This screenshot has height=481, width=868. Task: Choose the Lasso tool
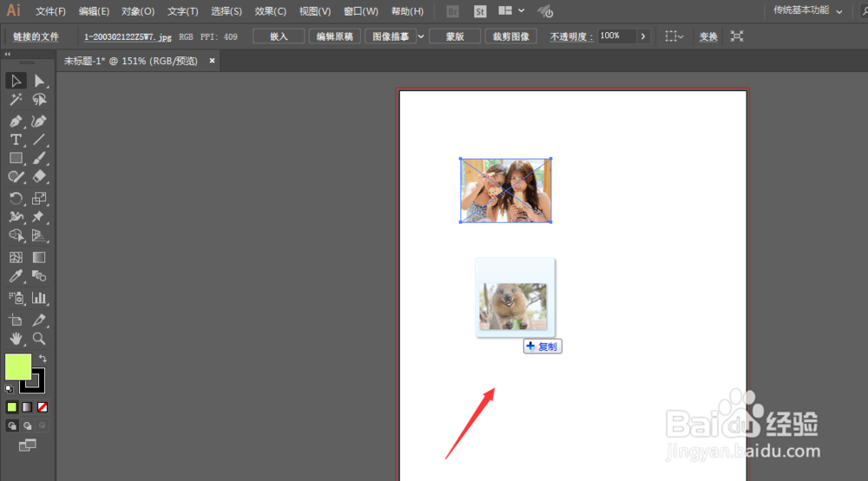[x=39, y=100]
